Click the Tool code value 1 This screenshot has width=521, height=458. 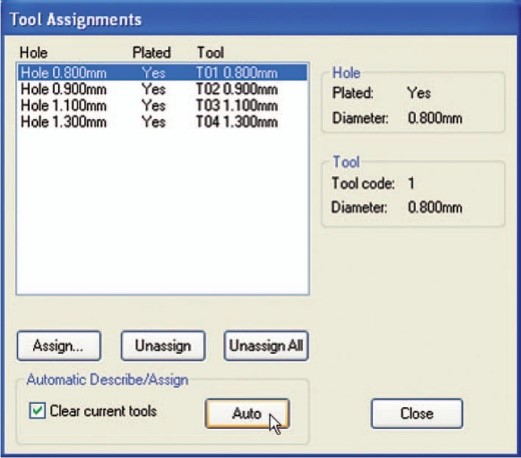(411, 183)
